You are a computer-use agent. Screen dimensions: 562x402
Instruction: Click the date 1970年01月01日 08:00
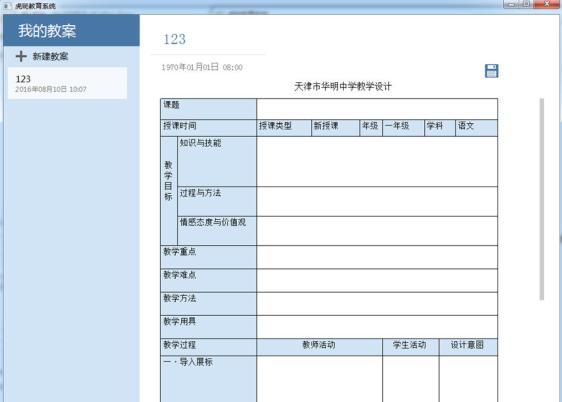coord(202,67)
